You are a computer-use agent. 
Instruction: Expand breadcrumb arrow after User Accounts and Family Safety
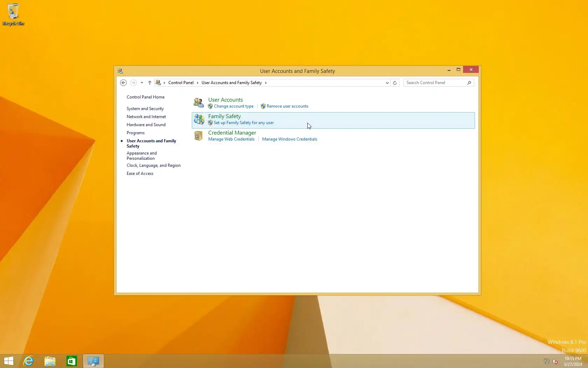pyautogui.click(x=266, y=83)
